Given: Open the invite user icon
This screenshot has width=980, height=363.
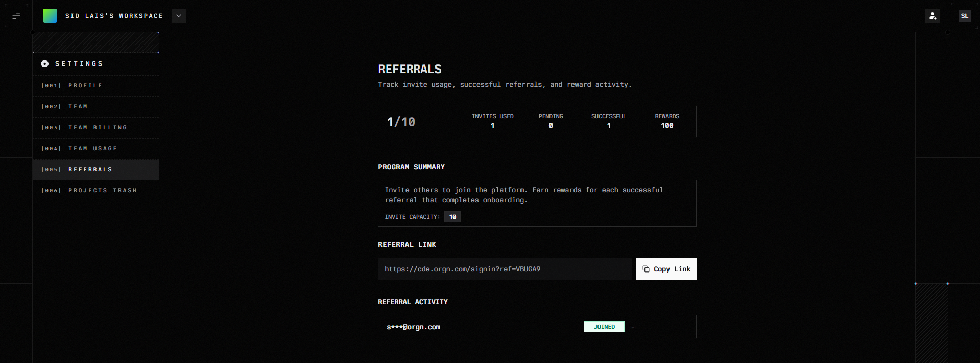Looking at the screenshot, I should 932,16.
